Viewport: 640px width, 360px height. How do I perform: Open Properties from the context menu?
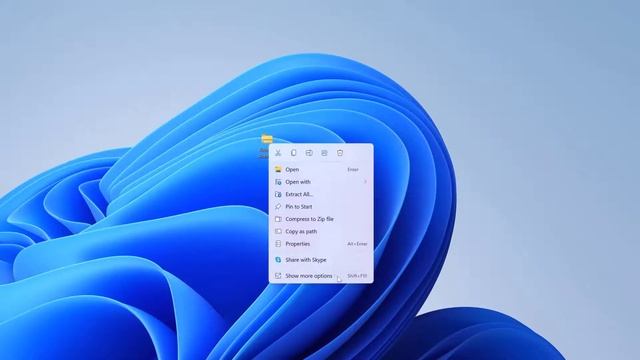[x=321, y=244]
